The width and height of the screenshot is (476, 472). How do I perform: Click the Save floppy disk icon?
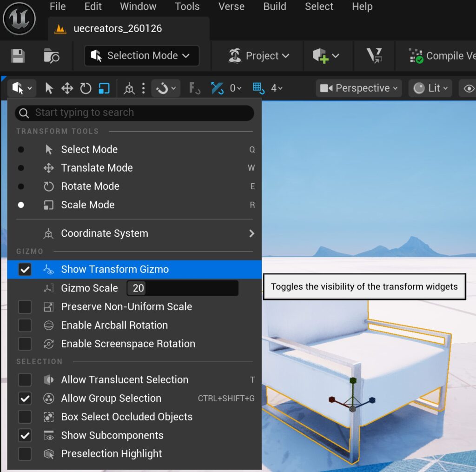point(18,56)
